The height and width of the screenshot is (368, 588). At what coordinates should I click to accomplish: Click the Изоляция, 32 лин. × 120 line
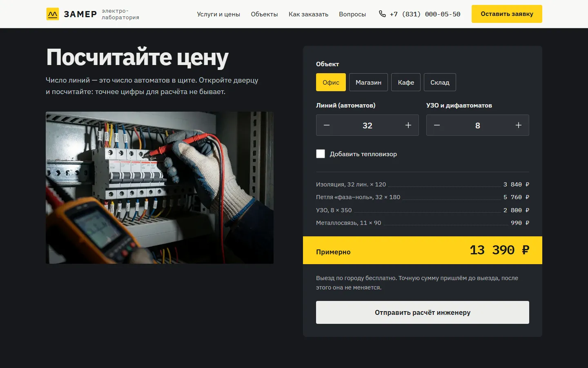coord(423,184)
